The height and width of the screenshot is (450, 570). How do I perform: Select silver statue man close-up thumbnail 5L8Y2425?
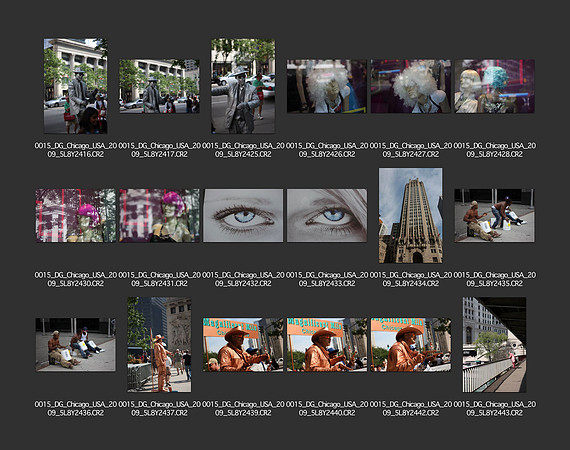click(x=243, y=86)
